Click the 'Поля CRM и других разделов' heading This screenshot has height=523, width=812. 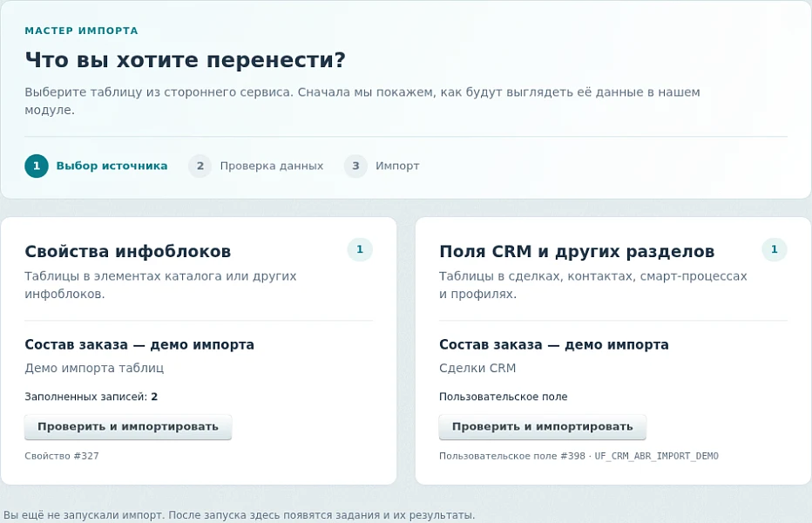point(577,251)
